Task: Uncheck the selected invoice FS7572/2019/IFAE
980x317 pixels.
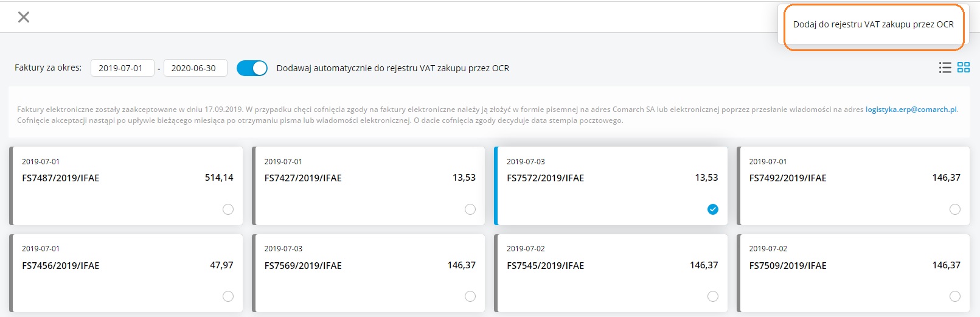Action: coord(713,209)
